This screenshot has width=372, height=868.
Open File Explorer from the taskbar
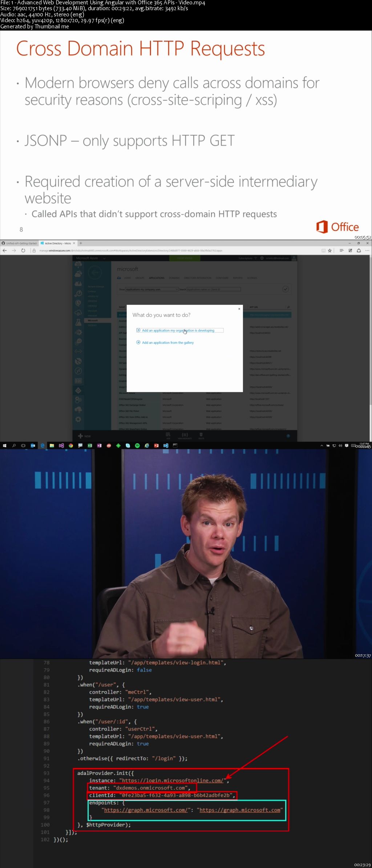point(52,445)
